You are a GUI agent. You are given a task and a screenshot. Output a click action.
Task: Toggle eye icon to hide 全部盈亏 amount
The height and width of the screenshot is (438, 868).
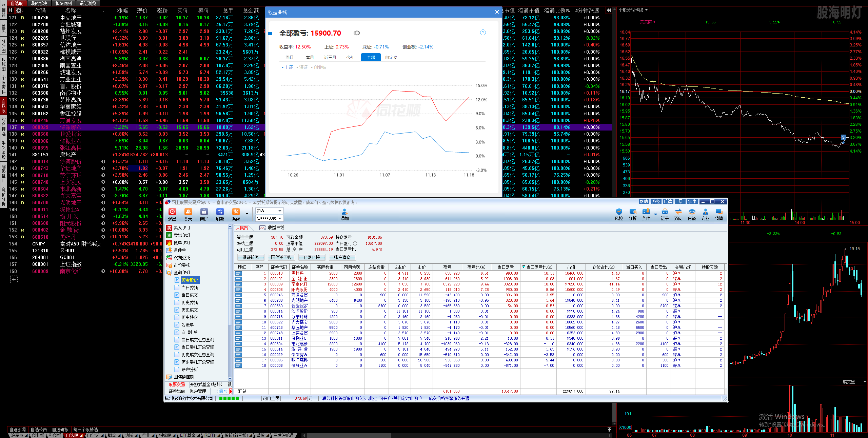point(357,33)
